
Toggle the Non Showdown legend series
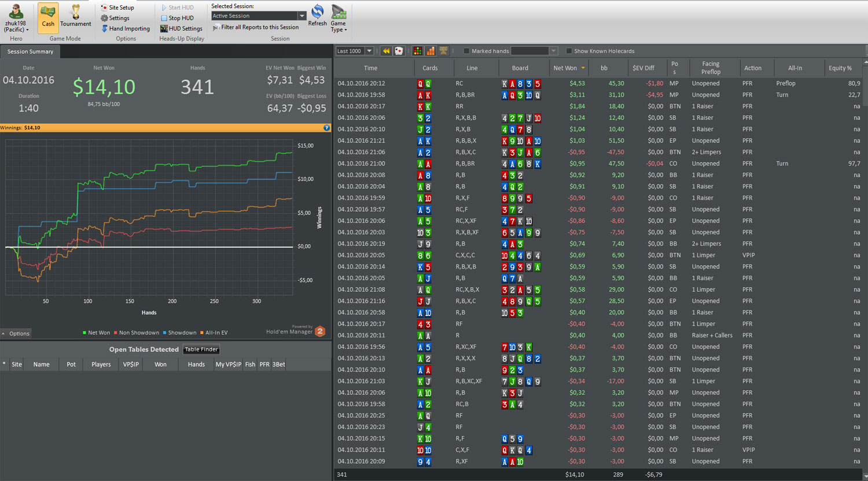pos(136,333)
